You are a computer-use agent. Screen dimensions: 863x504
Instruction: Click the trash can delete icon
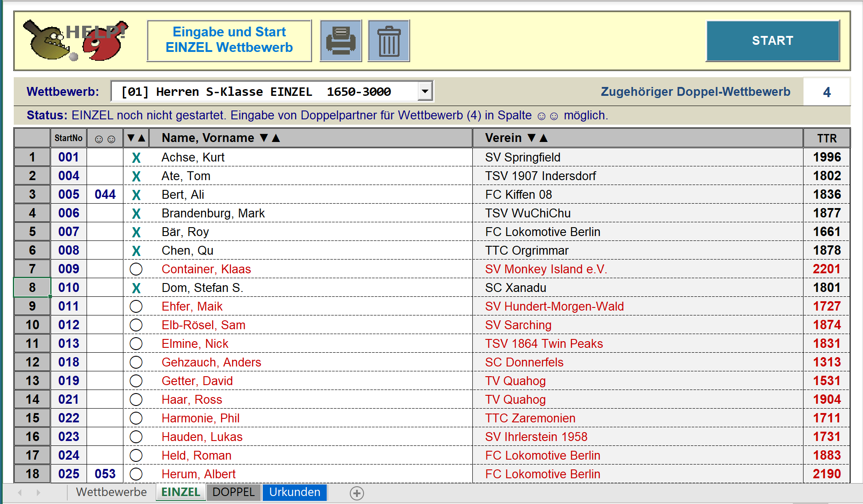388,41
